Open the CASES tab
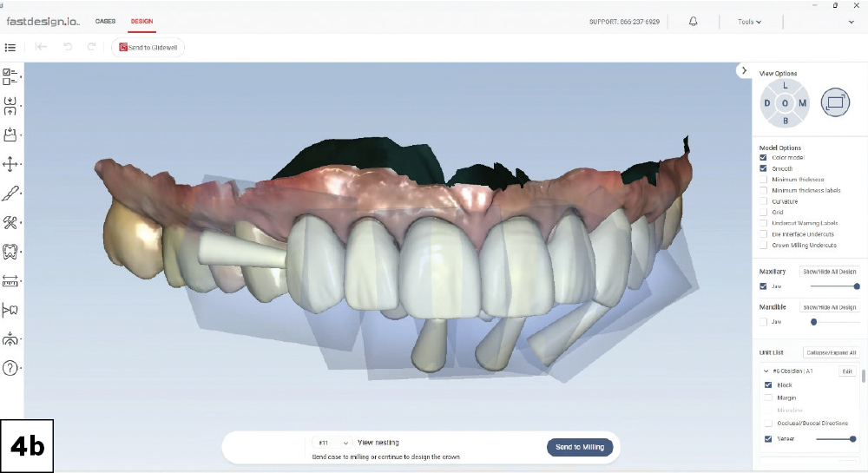The image size is (868, 473). (x=105, y=21)
